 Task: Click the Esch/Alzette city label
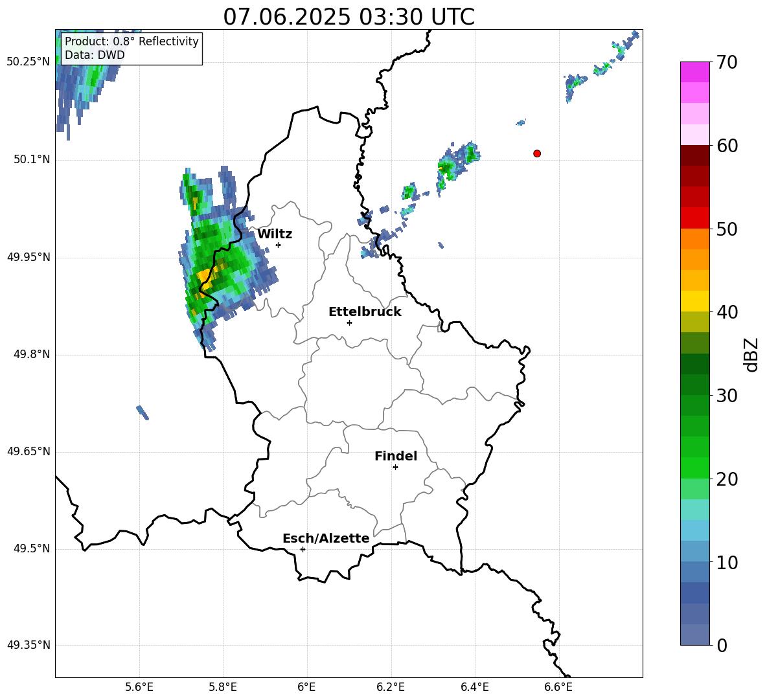pyautogui.click(x=326, y=538)
